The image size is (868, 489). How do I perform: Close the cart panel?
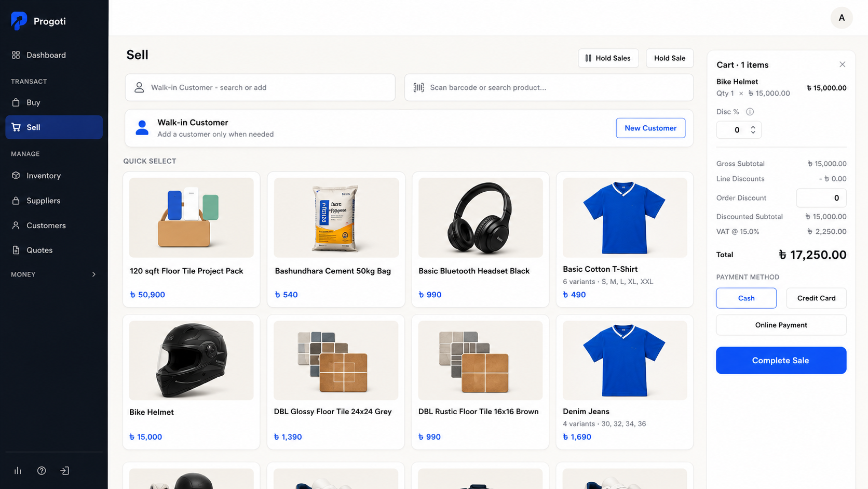842,64
